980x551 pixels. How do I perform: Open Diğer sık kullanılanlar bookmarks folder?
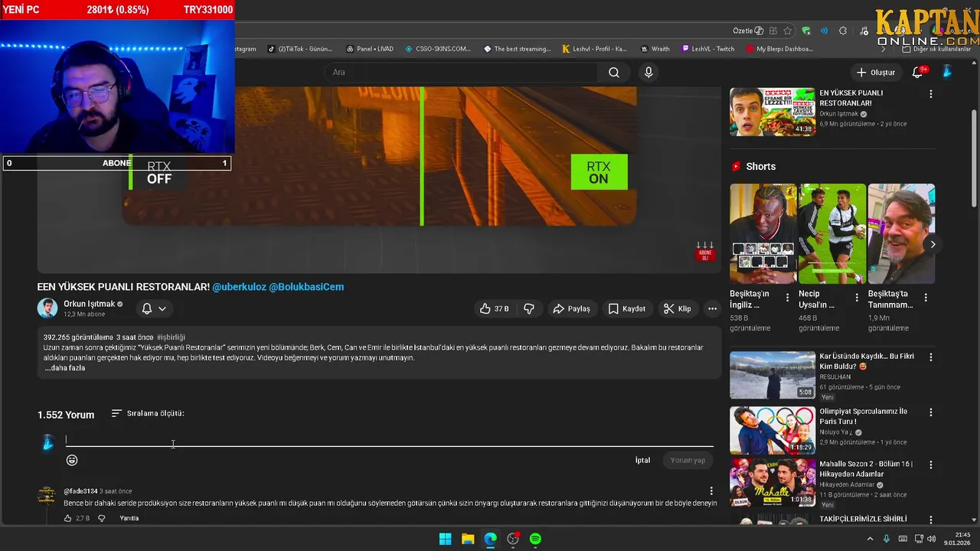click(x=936, y=49)
